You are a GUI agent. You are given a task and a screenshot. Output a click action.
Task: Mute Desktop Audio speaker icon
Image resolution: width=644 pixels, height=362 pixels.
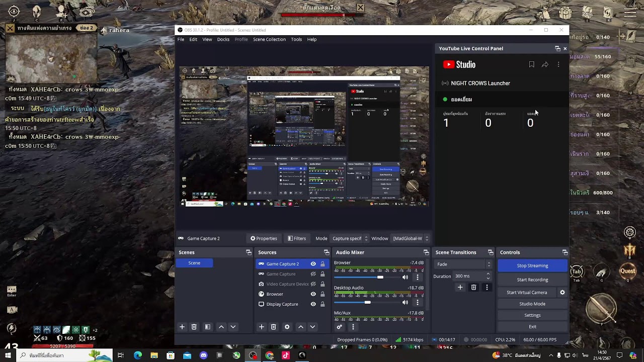point(405,302)
